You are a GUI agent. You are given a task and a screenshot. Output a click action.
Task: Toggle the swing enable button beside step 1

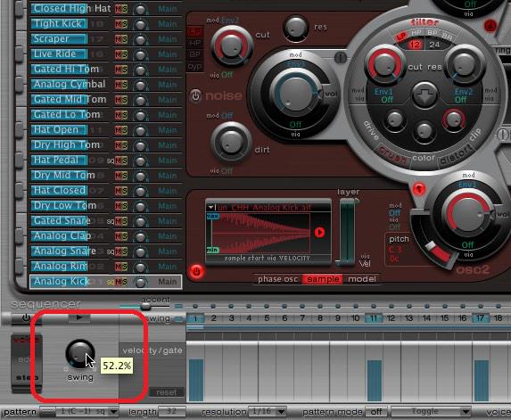178,319
